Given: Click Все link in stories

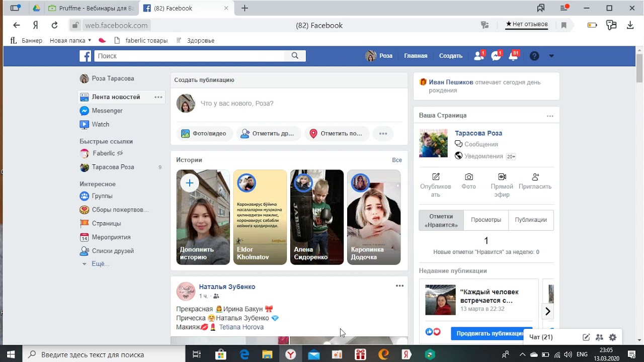Looking at the screenshot, I should click(397, 160).
